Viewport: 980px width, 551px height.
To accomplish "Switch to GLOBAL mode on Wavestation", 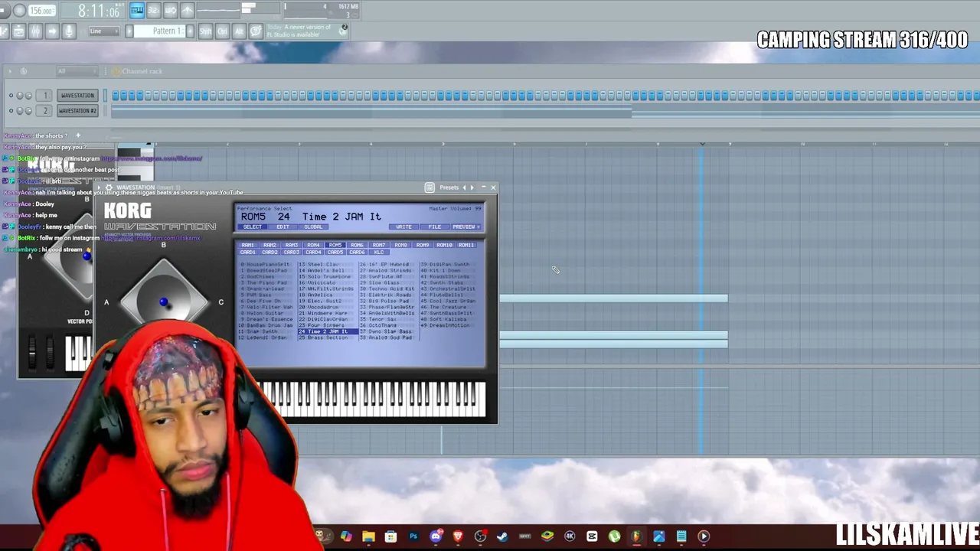I will tap(313, 227).
